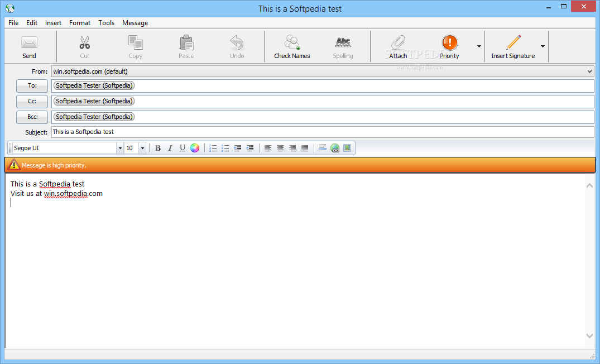Viewport: 600px width, 364px height.
Task: Click the body scrollbar up arrow
Action: click(589, 186)
